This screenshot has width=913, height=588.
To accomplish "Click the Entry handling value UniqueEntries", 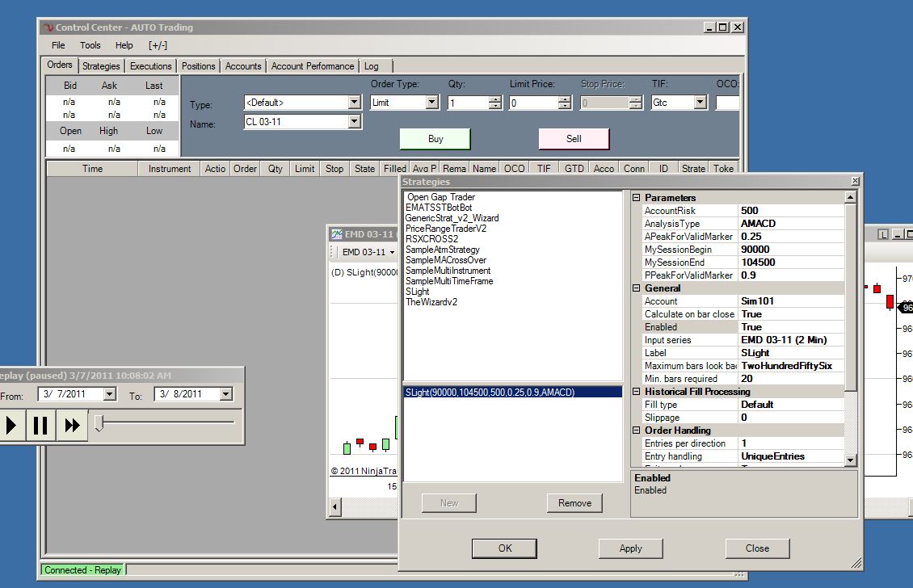I will (791, 456).
